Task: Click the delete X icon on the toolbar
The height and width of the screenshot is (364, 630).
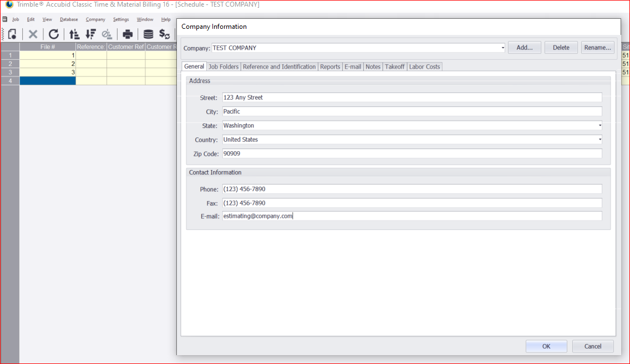Action: [x=33, y=34]
